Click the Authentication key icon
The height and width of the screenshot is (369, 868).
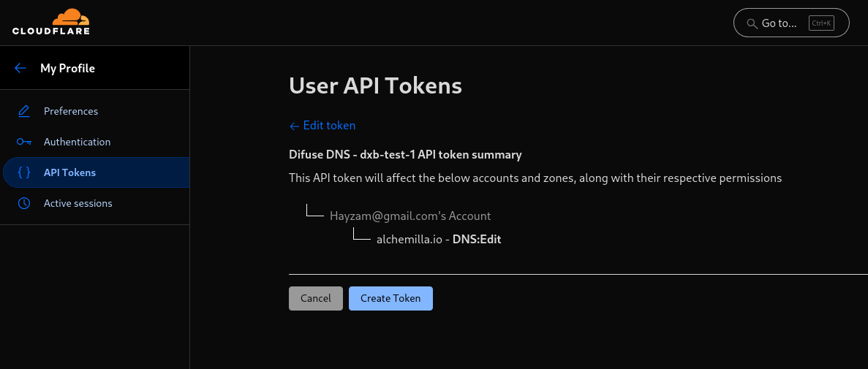[24, 142]
